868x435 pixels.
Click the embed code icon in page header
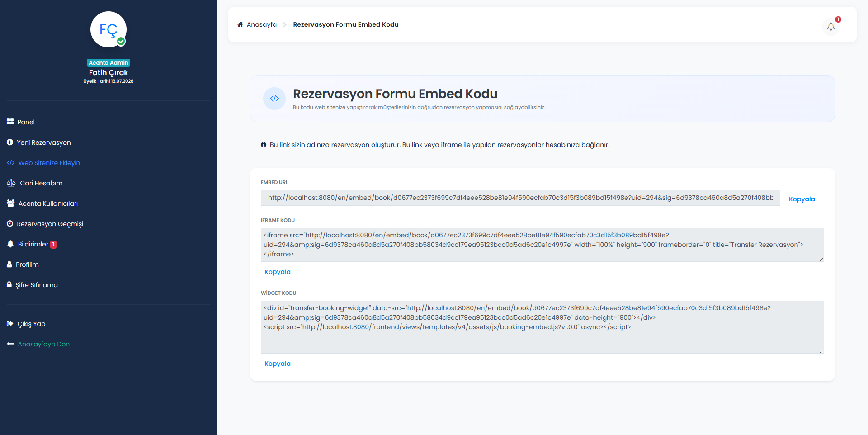[274, 99]
